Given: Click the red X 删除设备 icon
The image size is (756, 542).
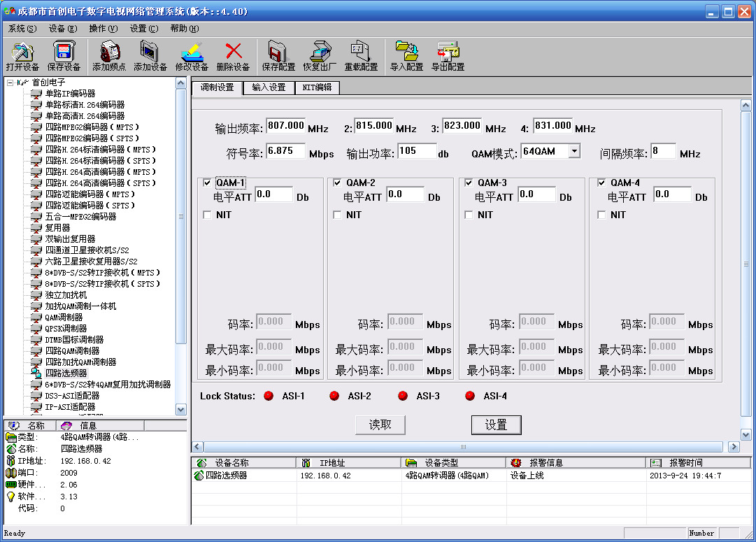Looking at the screenshot, I should tap(234, 50).
